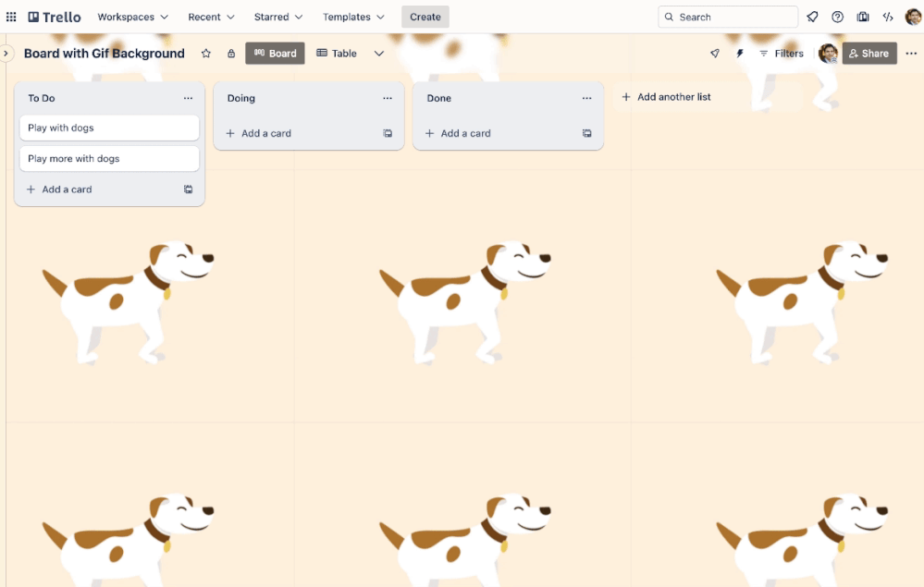Click the To Do list title
Viewport: 924px width, 587px height.
(x=42, y=98)
